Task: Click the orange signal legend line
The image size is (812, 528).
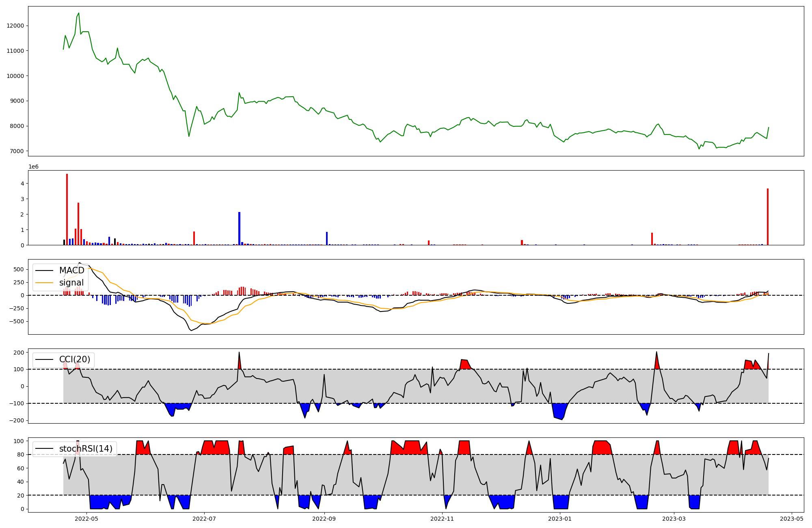Action: click(44, 283)
